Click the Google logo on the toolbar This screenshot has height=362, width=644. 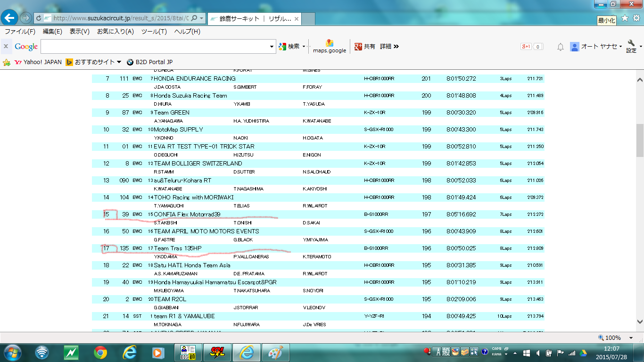tap(26, 46)
